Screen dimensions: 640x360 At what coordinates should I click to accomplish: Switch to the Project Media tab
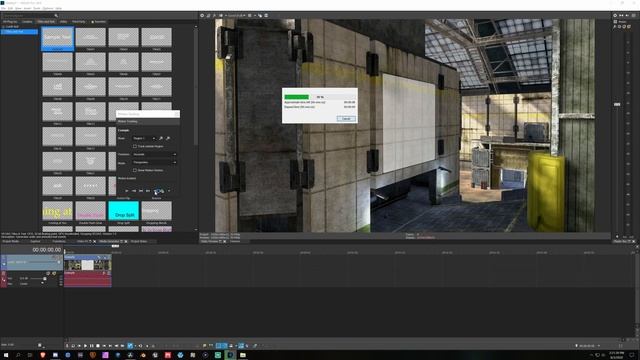click(11, 241)
